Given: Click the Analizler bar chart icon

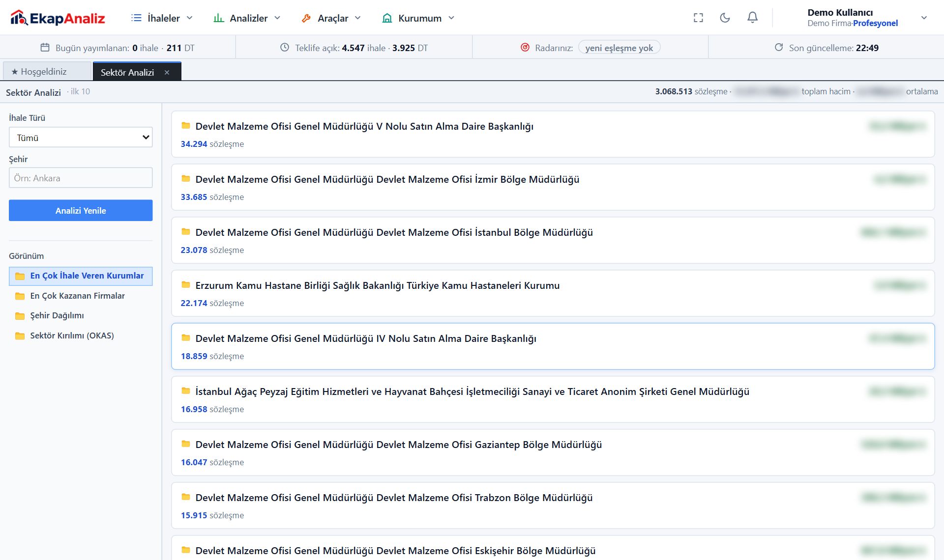Looking at the screenshot, I should (219, 18).
